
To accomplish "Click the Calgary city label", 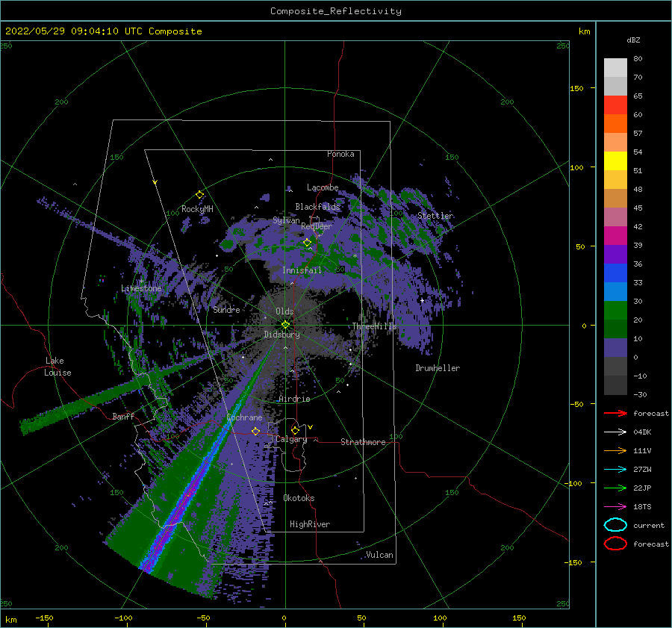I will (291, 439).
